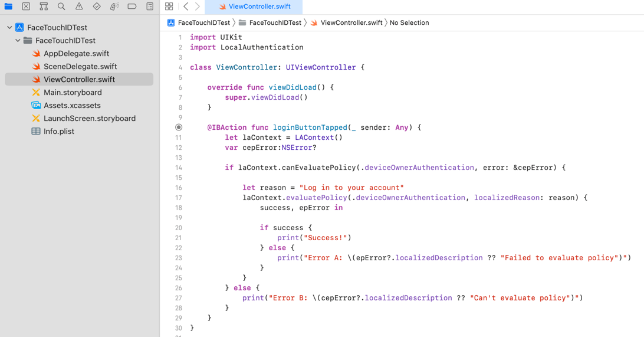Open the Find navigator magnifier icon
Image resolution: width=644 pixels, height=337 pixels.
click(61, 6)
